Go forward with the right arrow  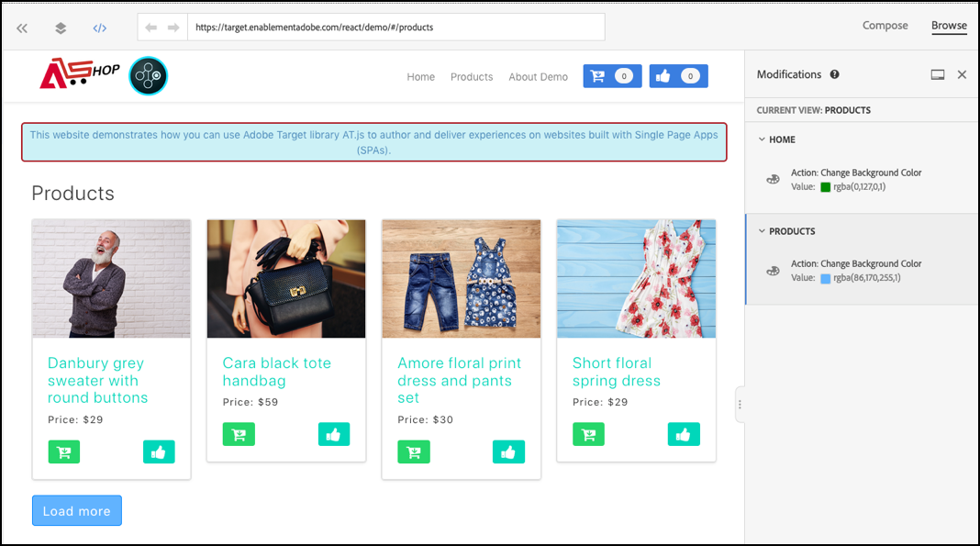pyautogui.click(x=173, y=27)
